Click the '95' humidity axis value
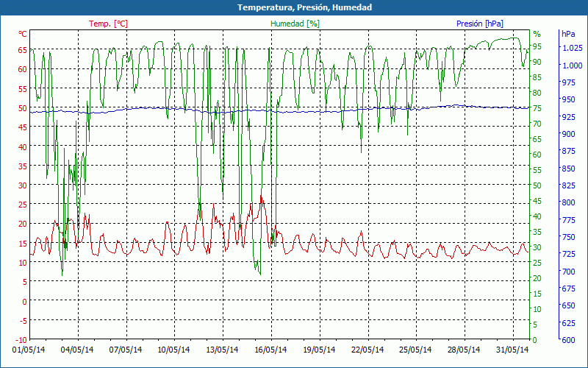This screenshot has height=368, width=588. point(537,46)
